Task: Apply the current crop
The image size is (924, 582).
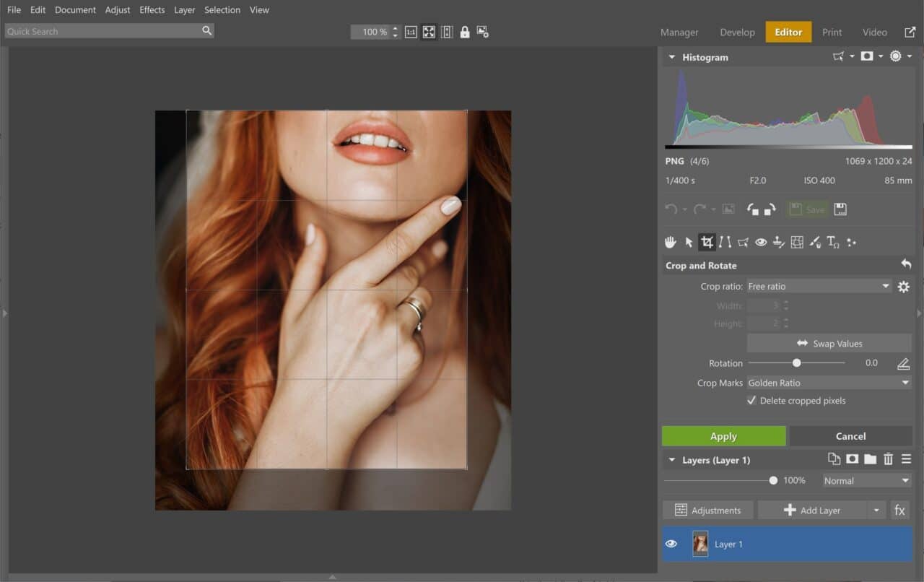Action: [723, 435]
